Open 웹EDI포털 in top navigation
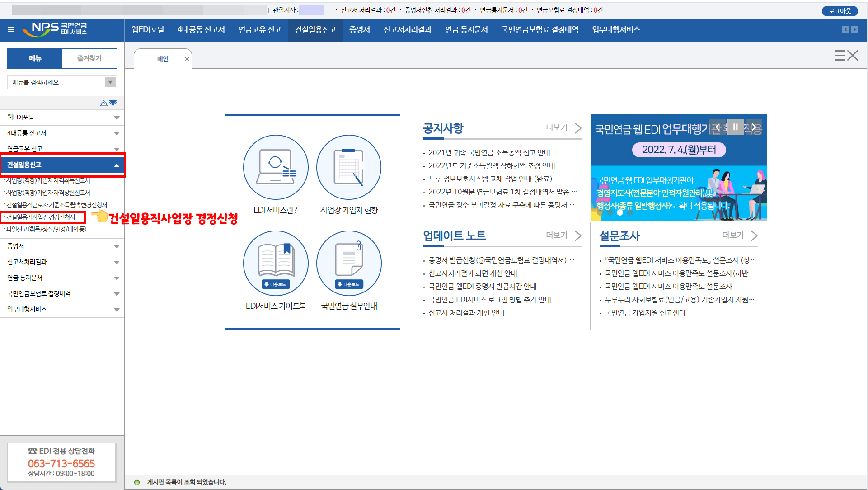Viewport: 868px width, 490px height. 148,30
